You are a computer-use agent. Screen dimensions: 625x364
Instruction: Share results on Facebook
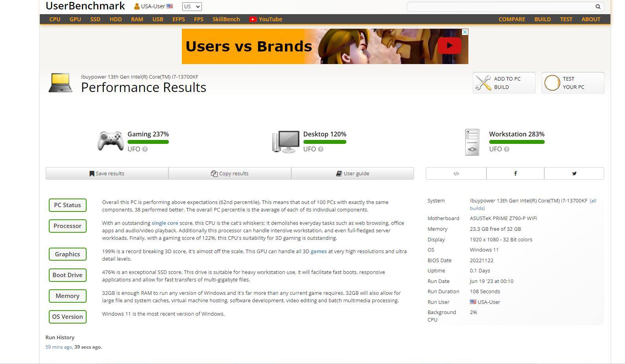[515, 173]
